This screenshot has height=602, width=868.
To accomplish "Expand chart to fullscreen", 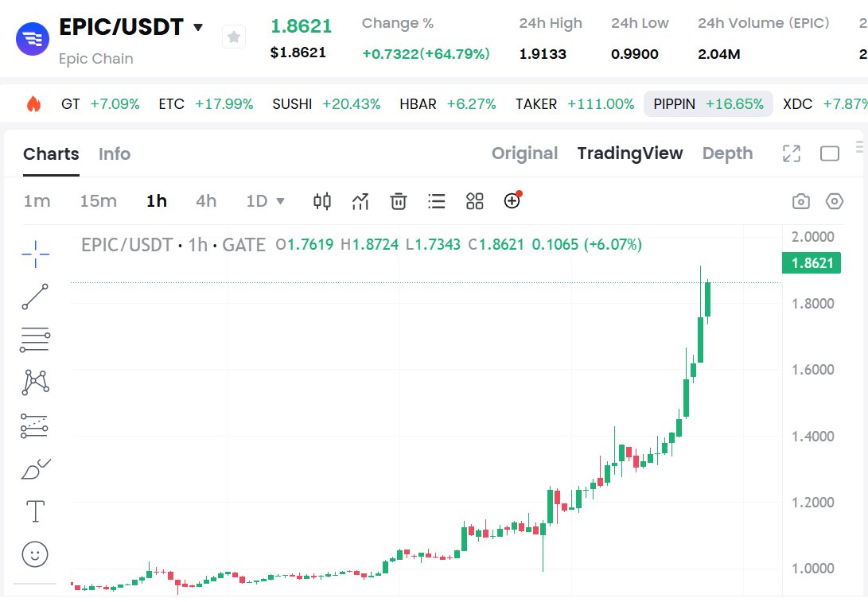I will (x=792, y=153).
